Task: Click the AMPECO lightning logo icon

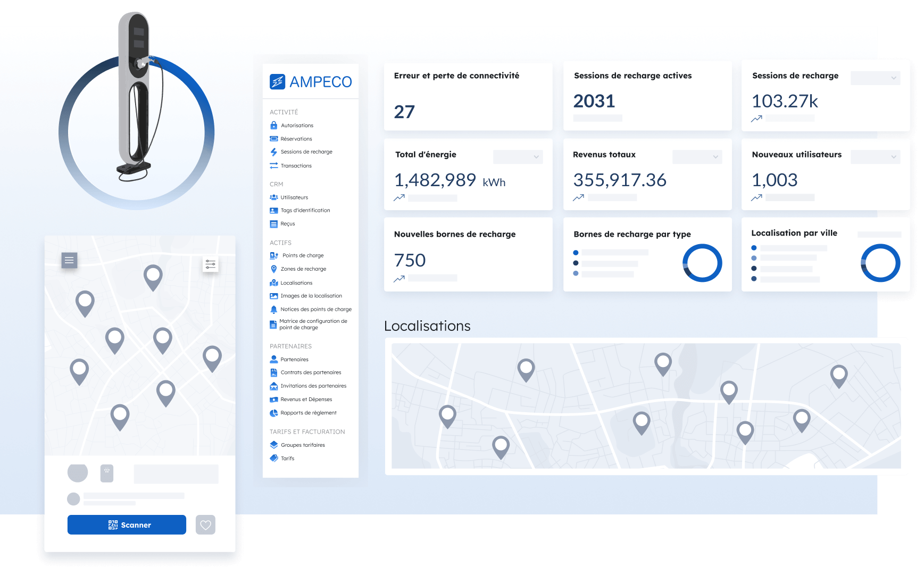Action: (x=277, y=81)
